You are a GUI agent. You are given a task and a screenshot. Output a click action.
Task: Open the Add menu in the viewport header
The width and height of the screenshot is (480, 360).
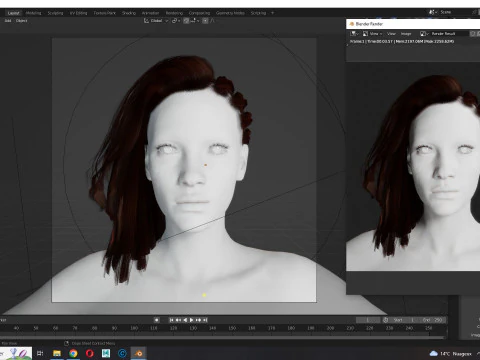click(x=8, y=21)
